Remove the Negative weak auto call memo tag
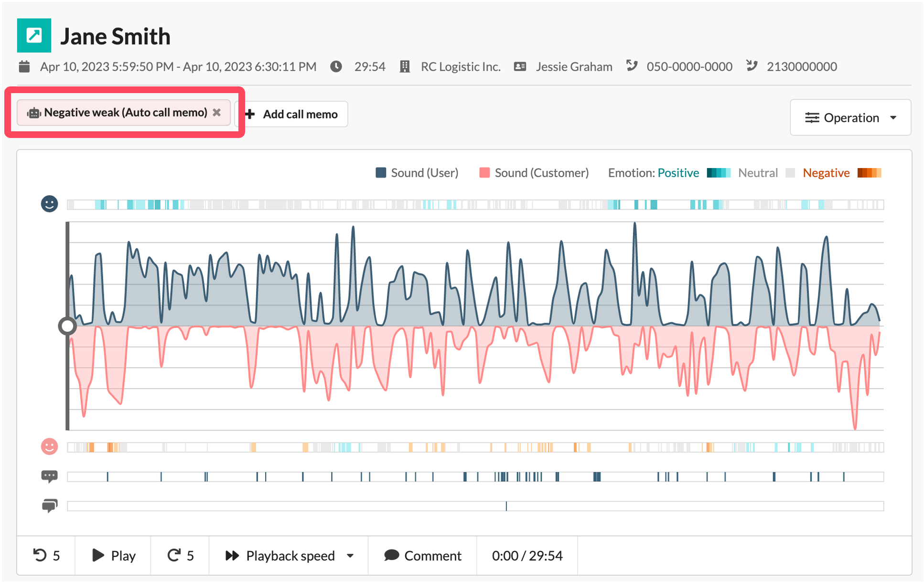The width and height of the screenshot is (924, 582). (x=217, y=113)
